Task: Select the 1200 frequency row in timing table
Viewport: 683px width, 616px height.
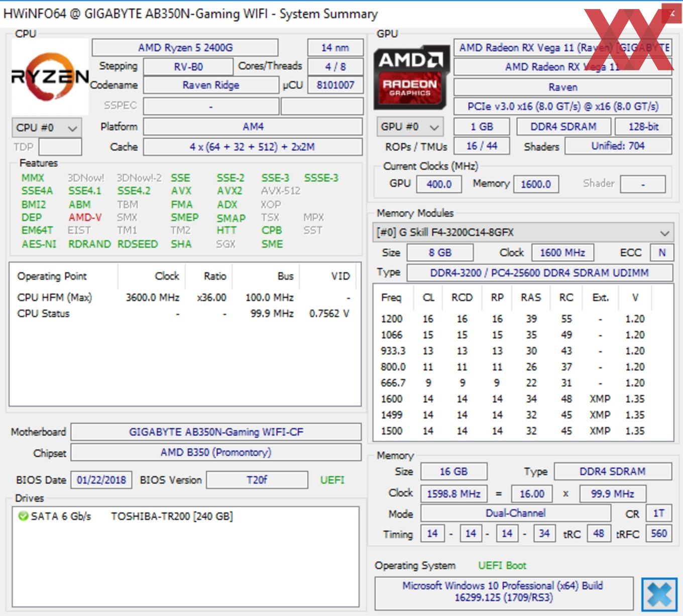Action: (522, 319)
